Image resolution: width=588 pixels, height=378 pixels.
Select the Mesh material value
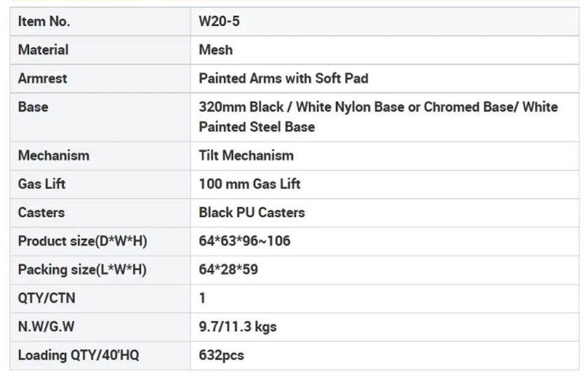[x=216, y=50]
